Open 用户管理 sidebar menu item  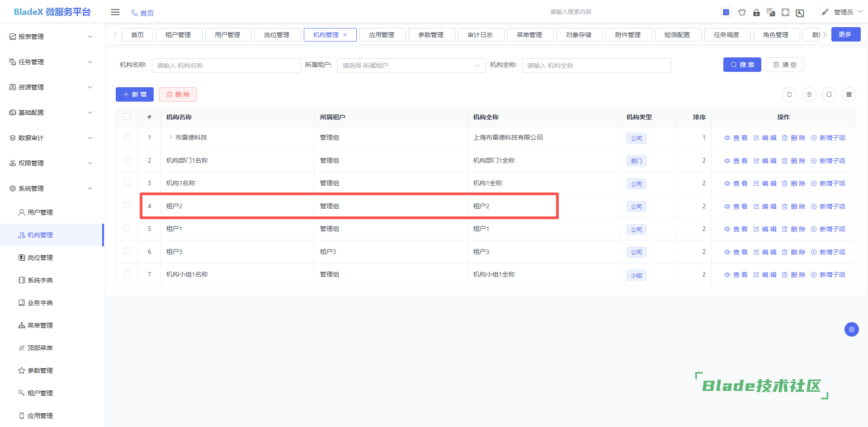coord(52,212)
